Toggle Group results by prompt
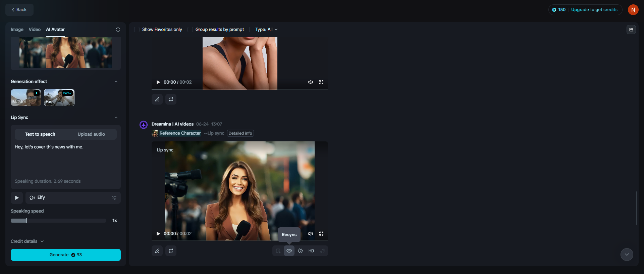Image resolution: width=644 pixels, height=274 pixels. [x=190, y=30]
